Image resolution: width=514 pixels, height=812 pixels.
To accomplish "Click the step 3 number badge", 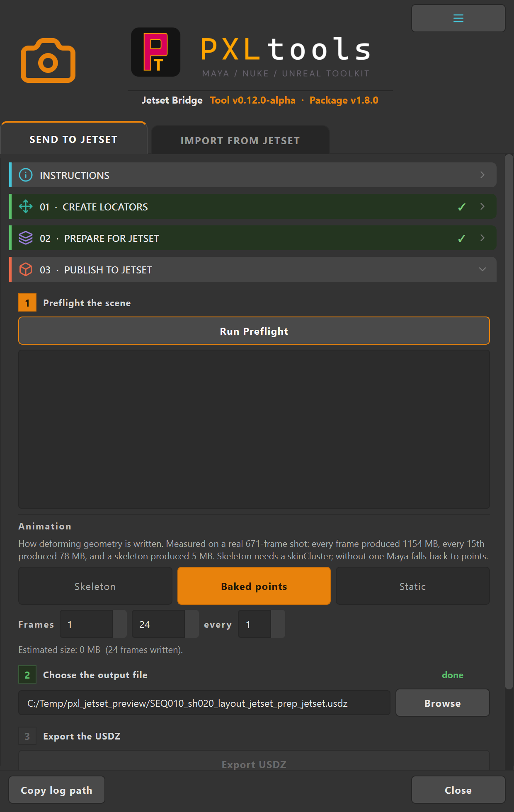I will point(27,736).
